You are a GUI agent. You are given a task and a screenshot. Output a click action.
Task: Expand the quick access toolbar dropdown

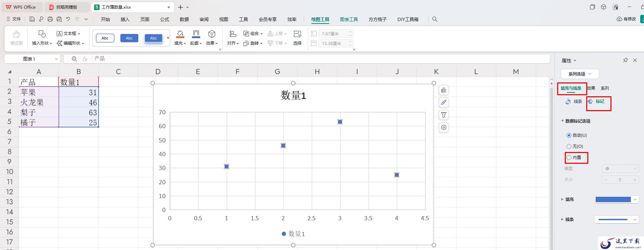pos(86,19)
